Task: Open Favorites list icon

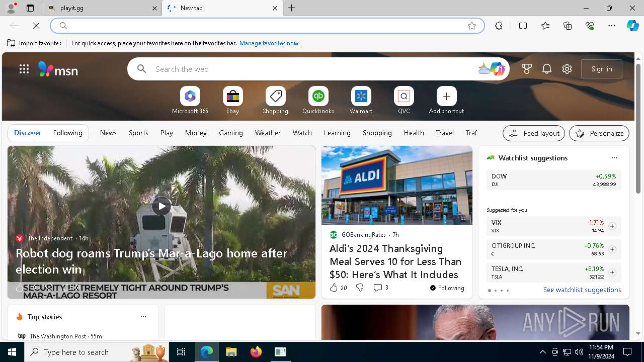Action: click(x=545, y=26)
